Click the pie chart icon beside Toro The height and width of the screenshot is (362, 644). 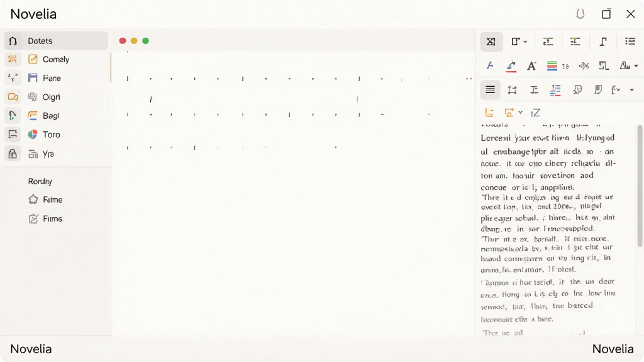click(x=33, y=134)
